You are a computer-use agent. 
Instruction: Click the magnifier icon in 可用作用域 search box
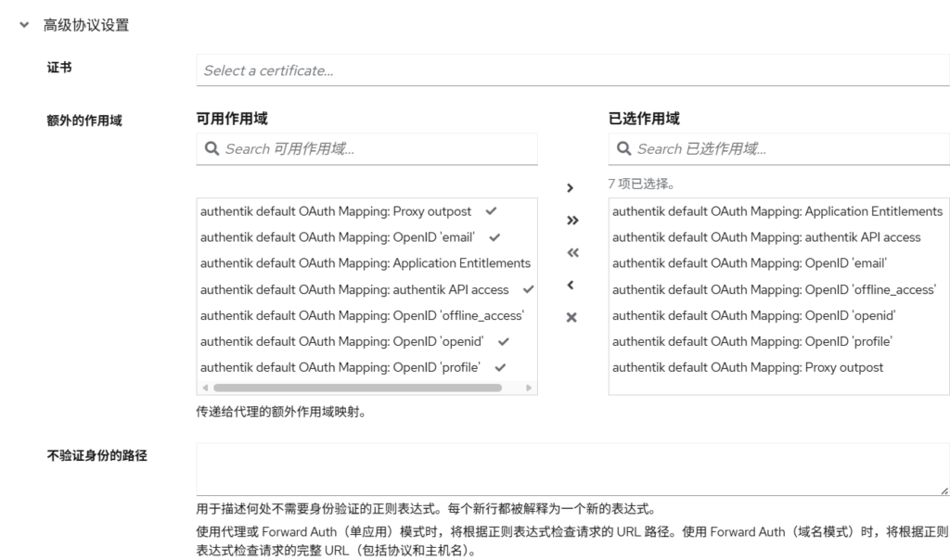pyautogui.click(x=212, y=148)
